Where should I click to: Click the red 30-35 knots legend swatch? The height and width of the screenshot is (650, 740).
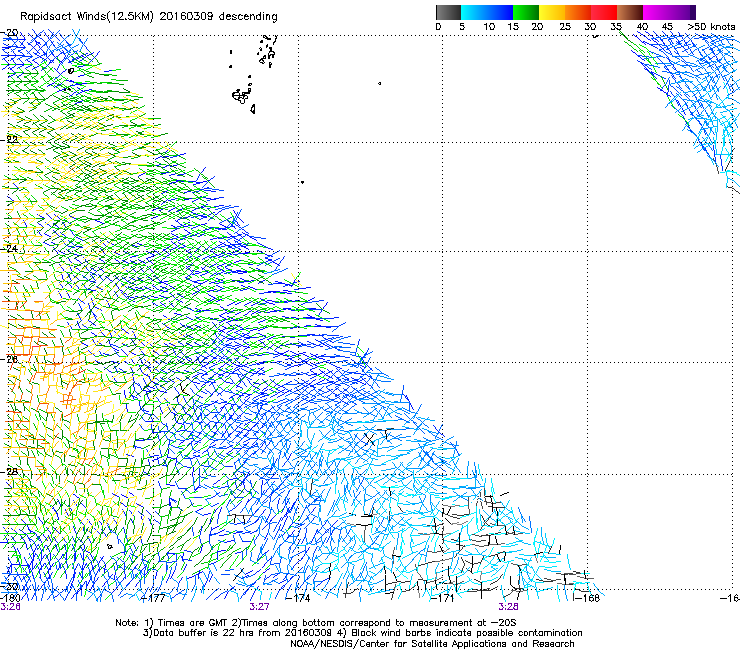pyautogui.click(x=604, y=12)
